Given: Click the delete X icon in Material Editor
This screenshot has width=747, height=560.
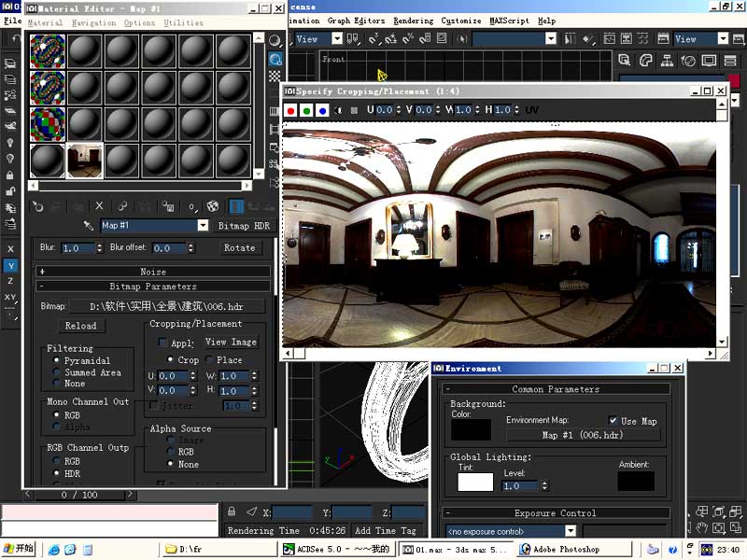Looking at the screenshot, I should tap(100, 206).
